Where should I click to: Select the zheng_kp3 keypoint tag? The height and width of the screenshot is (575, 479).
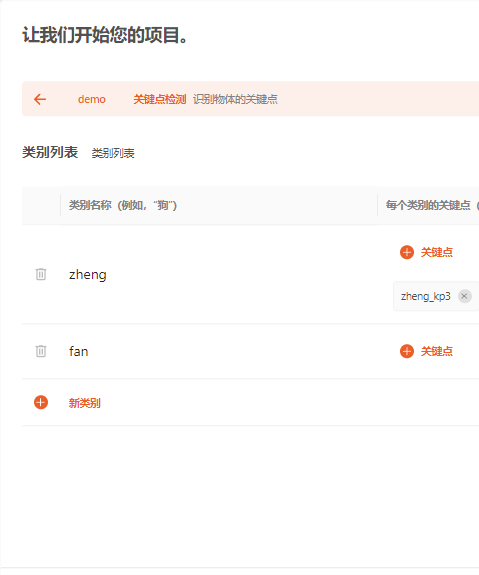click(x=425, y=296)
